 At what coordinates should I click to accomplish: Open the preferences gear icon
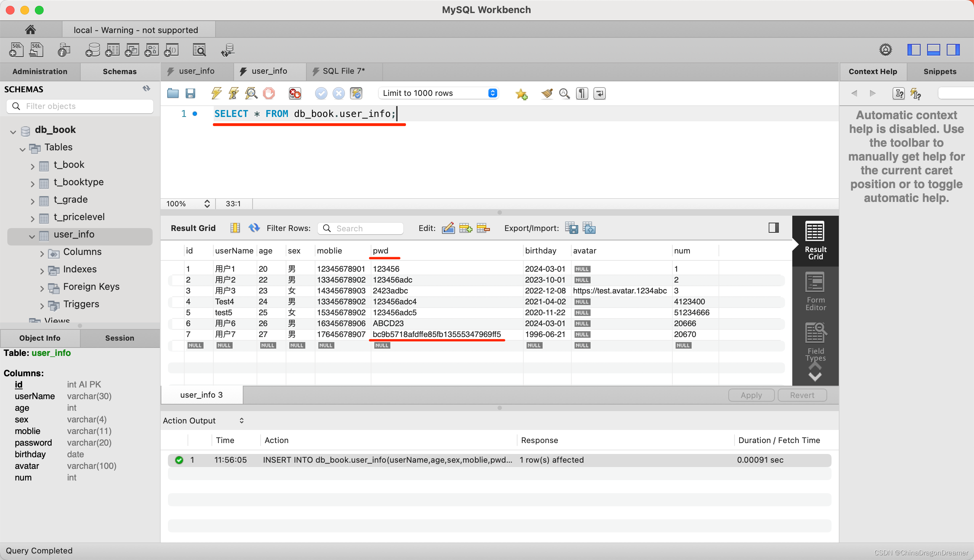[885, 50]
